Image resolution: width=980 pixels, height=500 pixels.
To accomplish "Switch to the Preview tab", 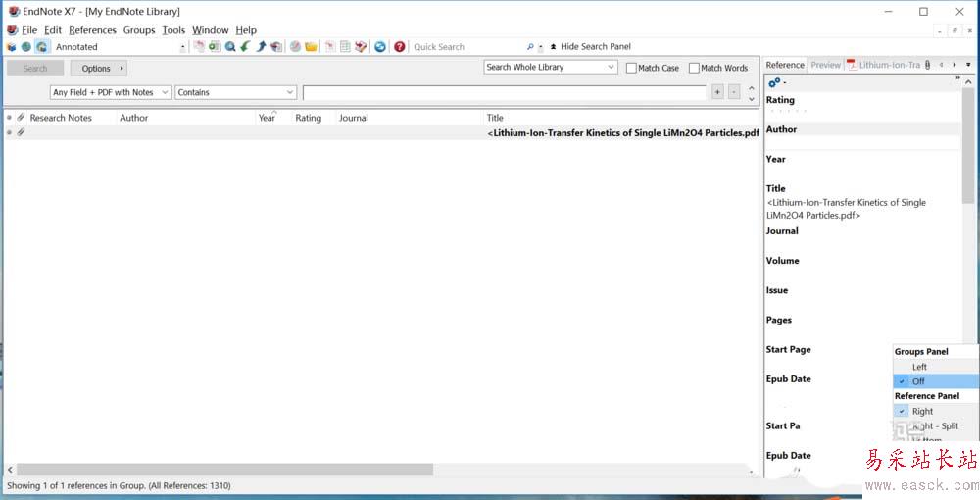I will click(x=825, y=65).
